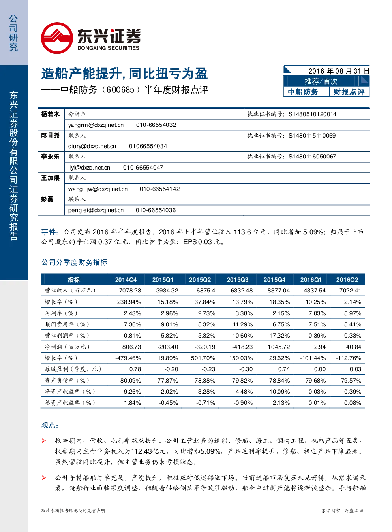The width and height of the screenshot is (392, 532).
Task: Click the 财报点评 label box
Action: coord(349,92)
